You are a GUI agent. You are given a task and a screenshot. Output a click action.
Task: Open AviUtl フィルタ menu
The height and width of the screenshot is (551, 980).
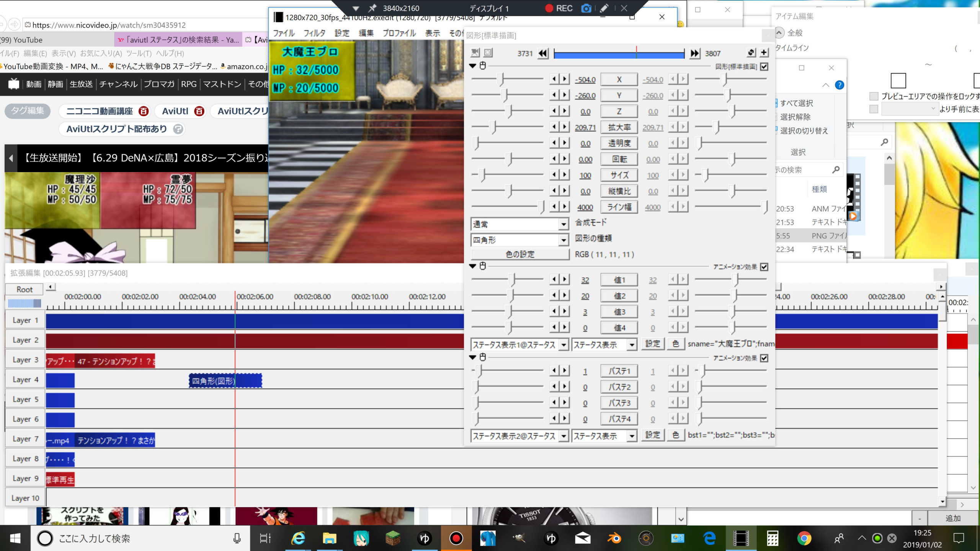click(314, 33)
